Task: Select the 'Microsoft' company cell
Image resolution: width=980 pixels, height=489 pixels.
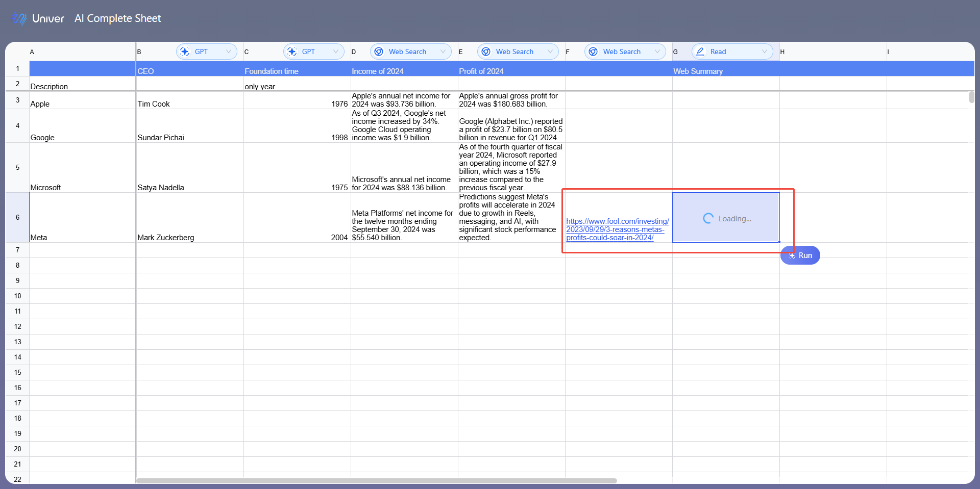Action: tap(82, 168)
